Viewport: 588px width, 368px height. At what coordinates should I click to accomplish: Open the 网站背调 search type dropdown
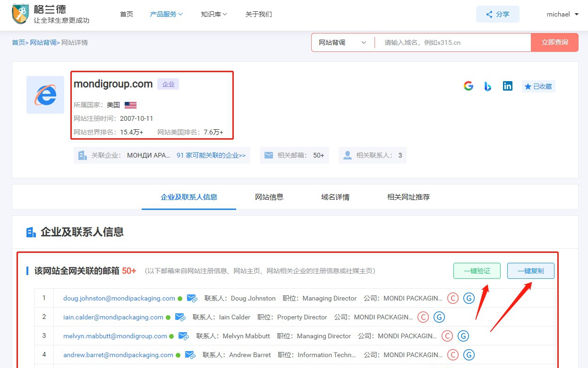(x=343, y=42)
